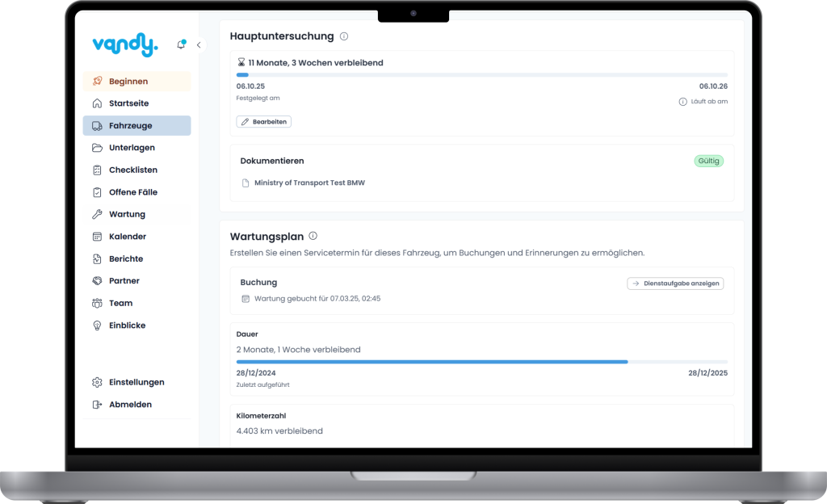The width and height of the screenshot is (827, 504).
Task: Click the Dauer progress bar
Action: pyautogui.click(x=481, y=362)
